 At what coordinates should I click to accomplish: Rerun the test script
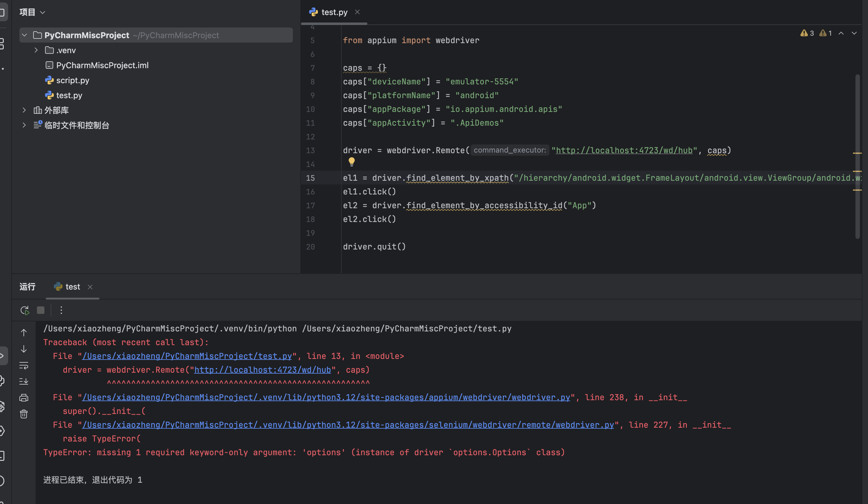[x=24, y=310]
